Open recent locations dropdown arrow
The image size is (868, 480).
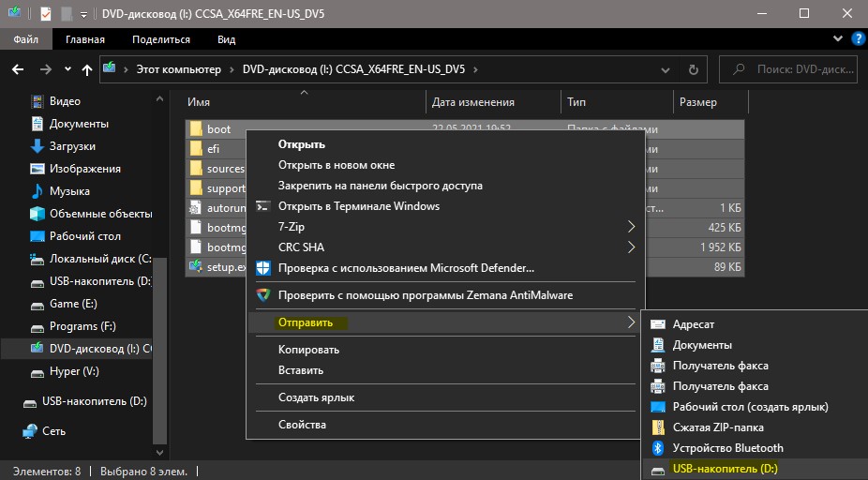(67, 69)
